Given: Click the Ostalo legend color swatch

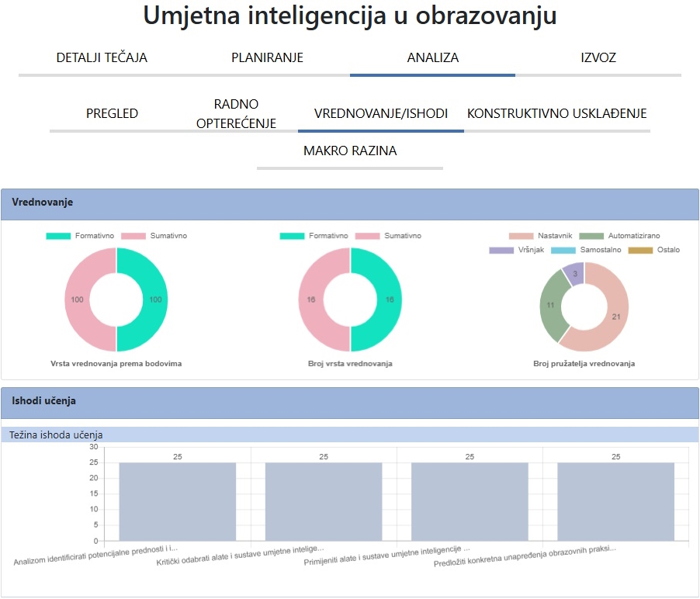Looking at the screenshot, I should [640, 250].
